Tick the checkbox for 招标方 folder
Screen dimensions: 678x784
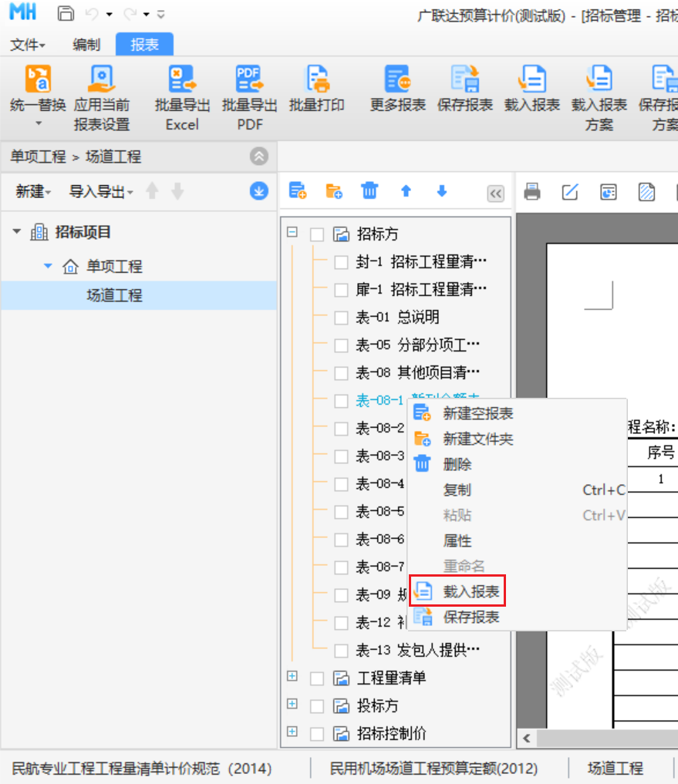(316, 234)
